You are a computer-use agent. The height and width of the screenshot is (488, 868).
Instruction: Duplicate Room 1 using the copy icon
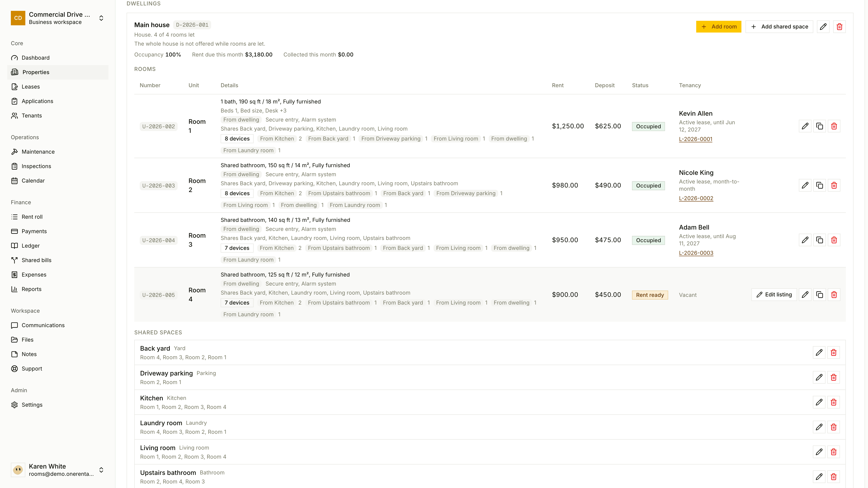819,126
